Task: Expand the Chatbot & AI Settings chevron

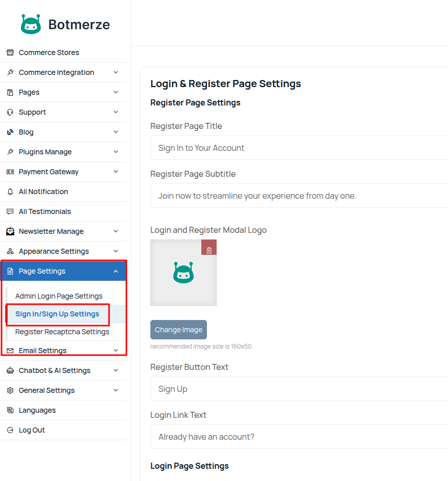Action: point(116,370)
